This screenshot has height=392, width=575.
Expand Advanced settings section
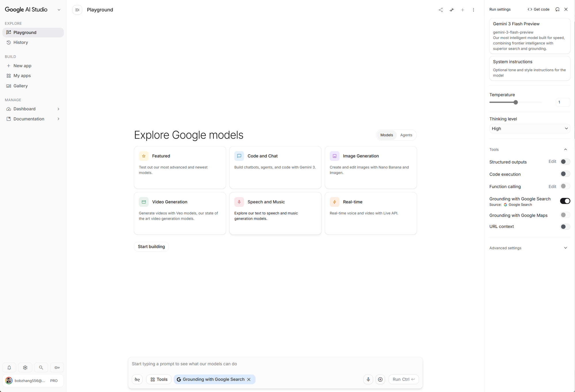[566, 248]
